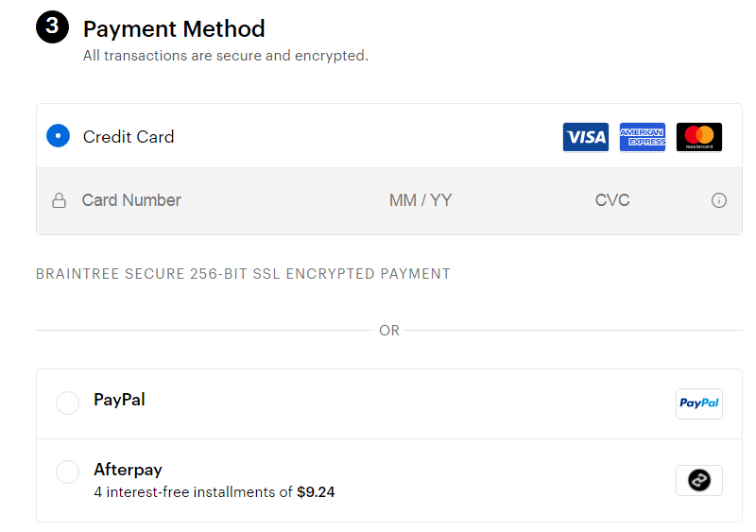756x532 pixels.
Task: Click the Credit Card label text
Action: pyautogui.click(x=129, y=137)
